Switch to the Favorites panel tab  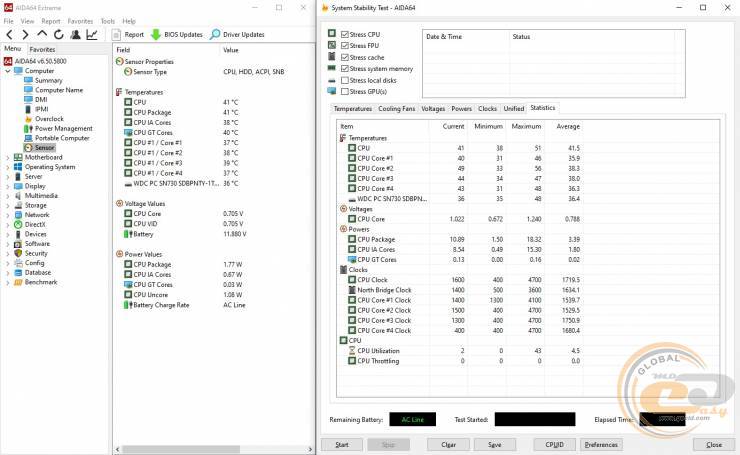click(x=42, y=49)
